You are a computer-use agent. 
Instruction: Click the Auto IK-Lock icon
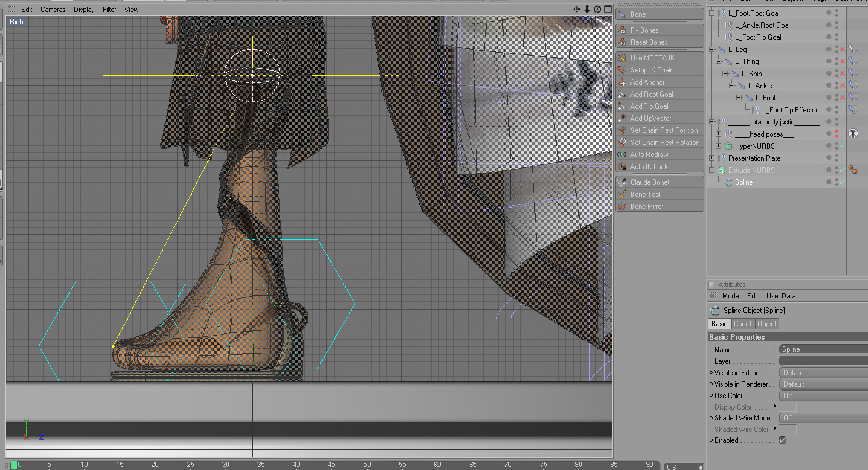tap(621, 167)
